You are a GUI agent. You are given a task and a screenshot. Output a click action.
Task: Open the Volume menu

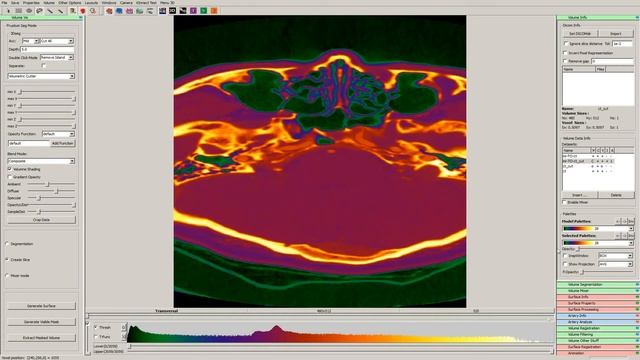(49, 3)
